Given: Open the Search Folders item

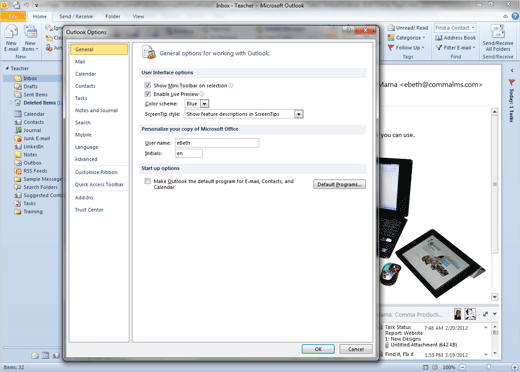Looking at the screenshot, I should pyautogui.click(x=40, y=187).
